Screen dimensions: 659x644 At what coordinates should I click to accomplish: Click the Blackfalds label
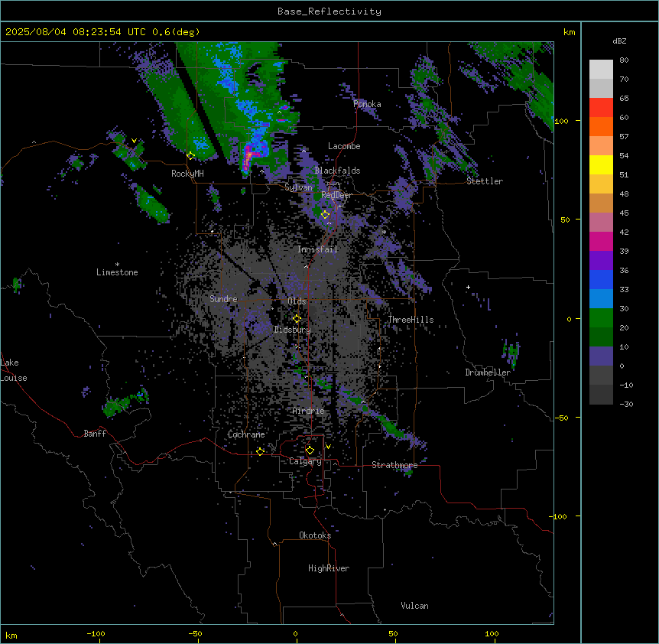pyautogui.click(x=337, y=171)
